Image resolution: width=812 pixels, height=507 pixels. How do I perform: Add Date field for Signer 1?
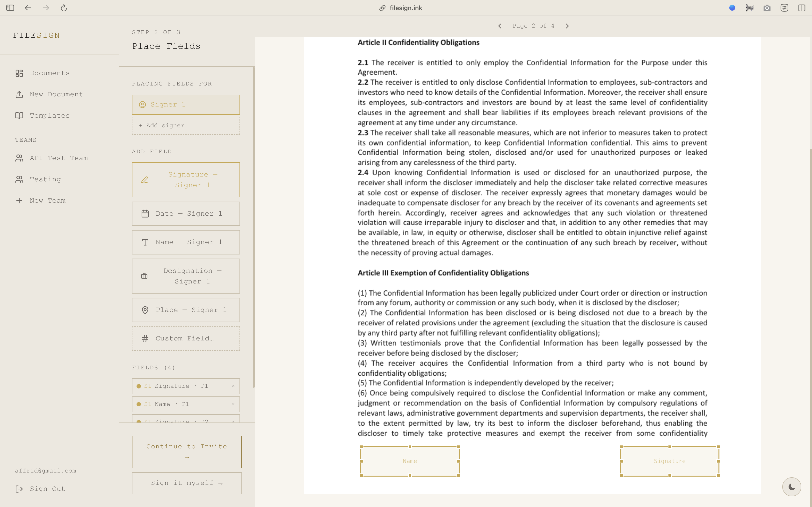coord(186,214)
